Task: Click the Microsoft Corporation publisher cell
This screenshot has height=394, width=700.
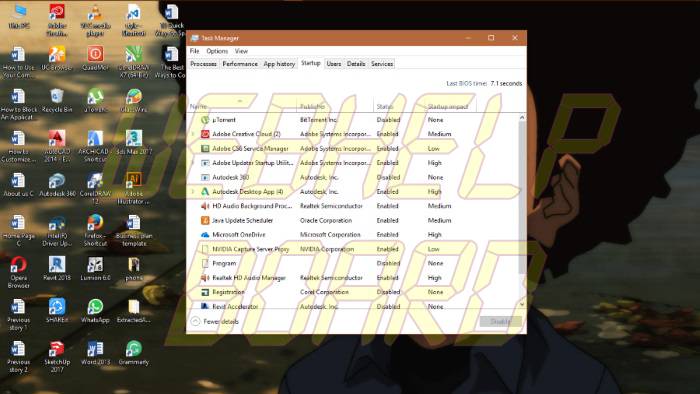Action: (x=330, y=234)
